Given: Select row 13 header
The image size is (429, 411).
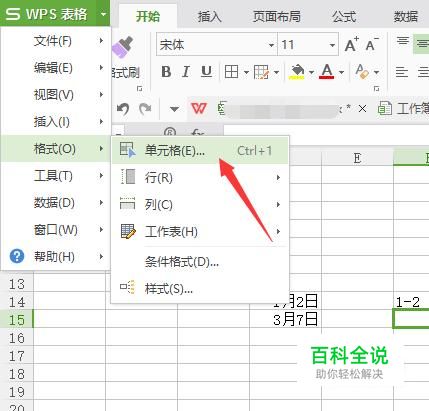Looking at the screenshot, I should pyautogui.click(x=17, y=284).
